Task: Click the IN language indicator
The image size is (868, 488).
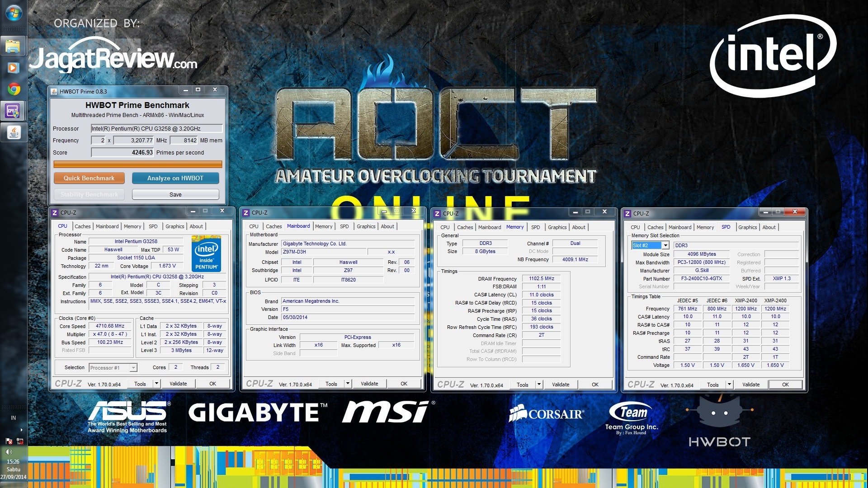Action: click(13, 418)
